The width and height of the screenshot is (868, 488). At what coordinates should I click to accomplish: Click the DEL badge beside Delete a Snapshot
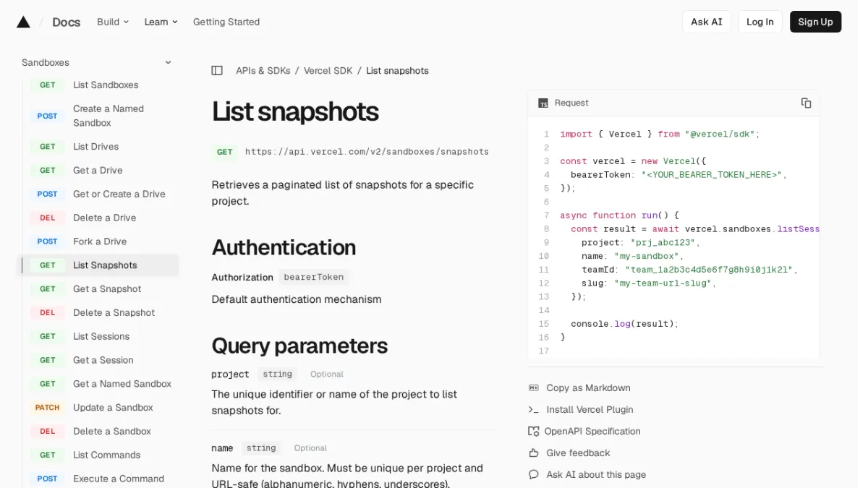click(x=48, y=313)
